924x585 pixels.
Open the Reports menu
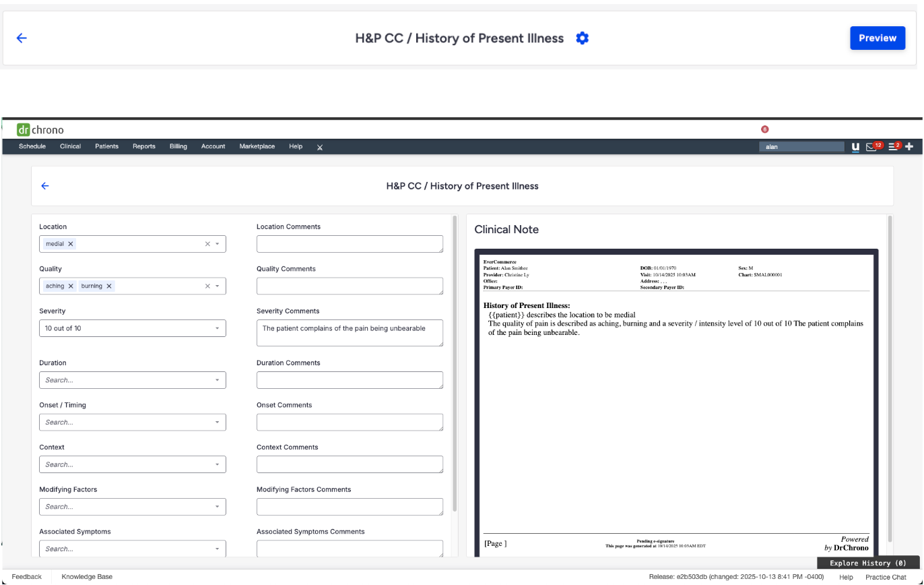point(144,146)
